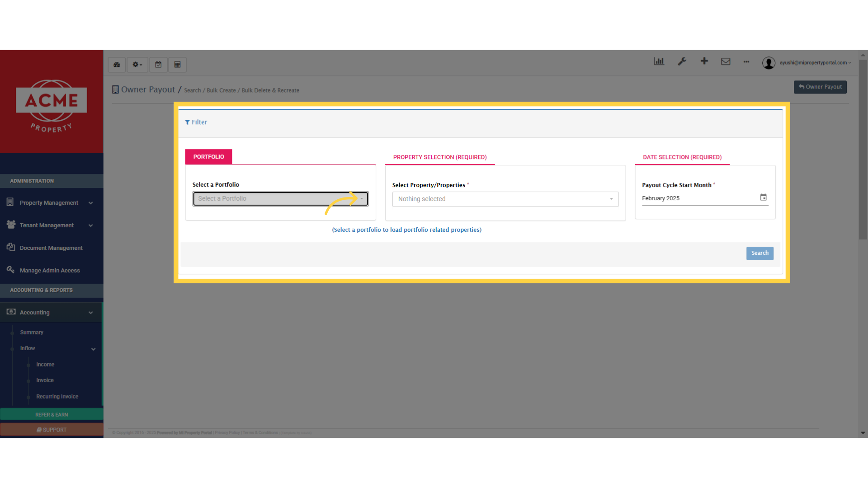Click the scrollbar down arrow
Viewport: 868px width, 488px height.
pos(863,433)
